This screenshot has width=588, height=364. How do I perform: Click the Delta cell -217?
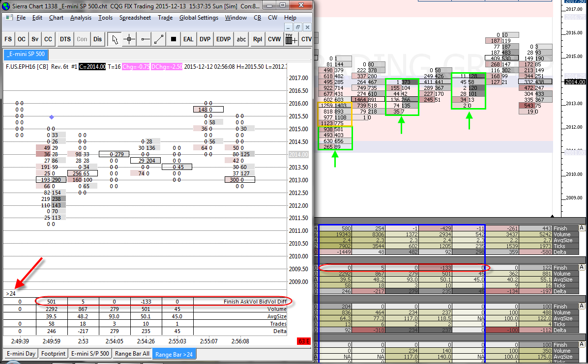tap(83, 332)
